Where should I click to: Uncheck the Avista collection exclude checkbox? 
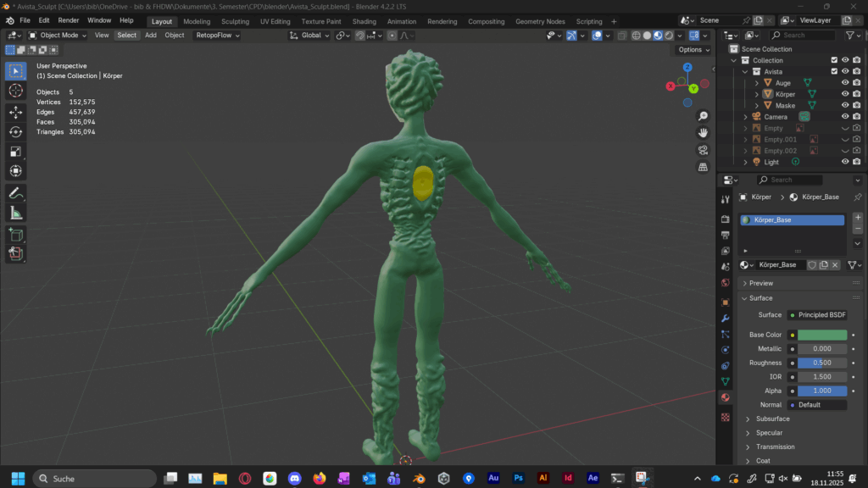[x=834, y=71]
